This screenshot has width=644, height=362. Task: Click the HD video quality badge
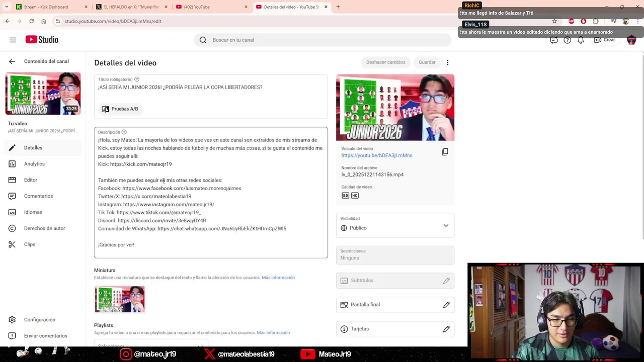355,196
